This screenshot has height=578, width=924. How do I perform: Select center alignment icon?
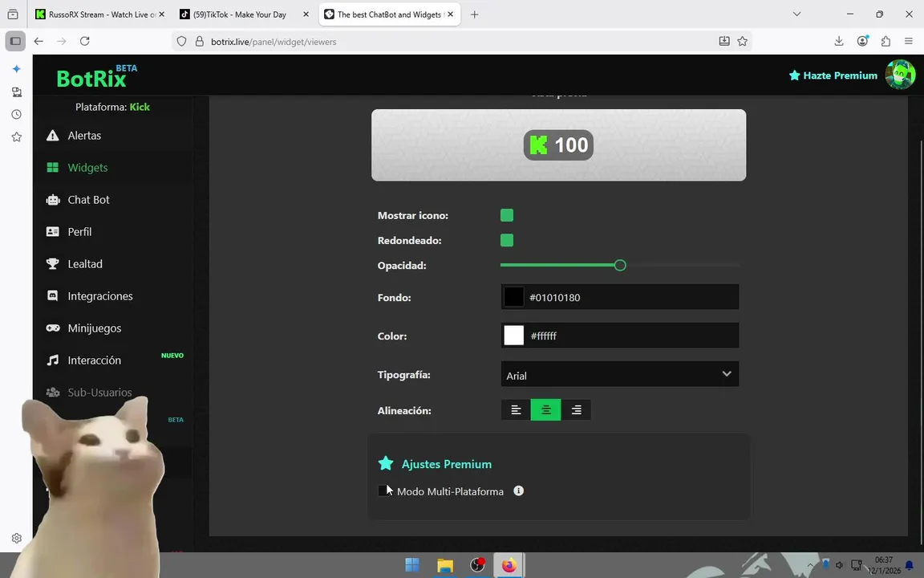click(x=546, y=410)
